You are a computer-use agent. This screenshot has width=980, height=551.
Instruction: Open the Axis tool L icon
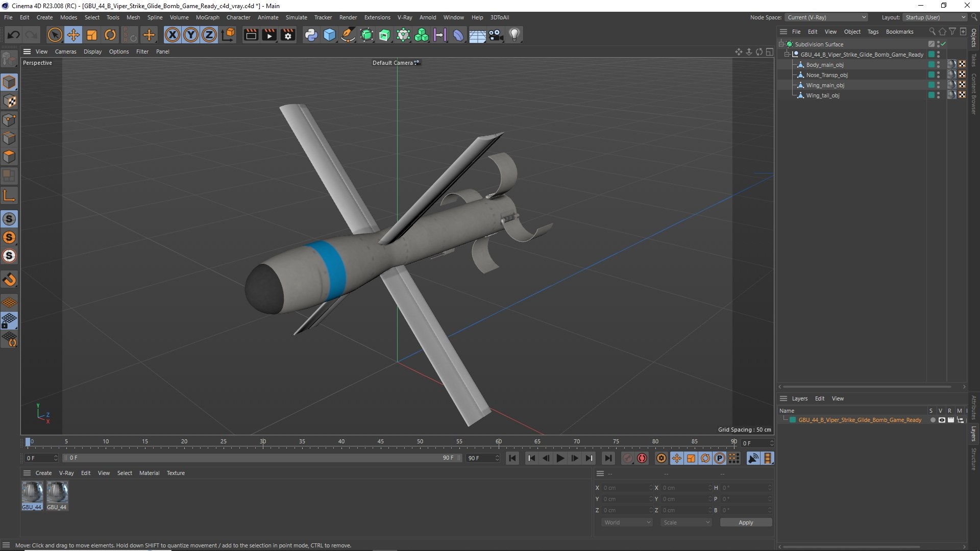[x=9, y=195]
